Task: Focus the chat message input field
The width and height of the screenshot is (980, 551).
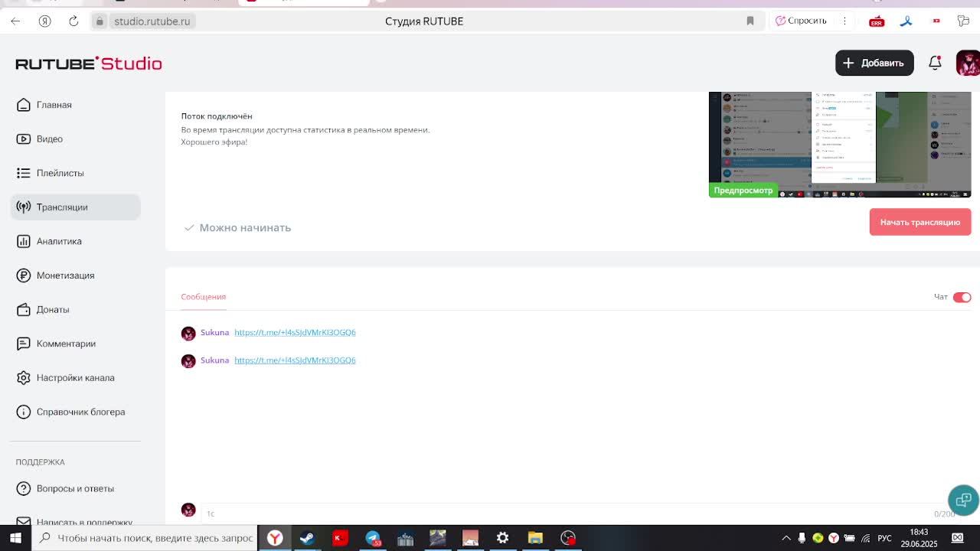Action: [567, 514]
